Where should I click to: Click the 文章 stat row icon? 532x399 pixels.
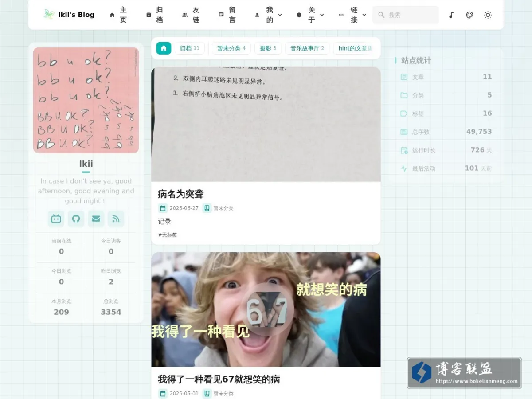(404, 77)
